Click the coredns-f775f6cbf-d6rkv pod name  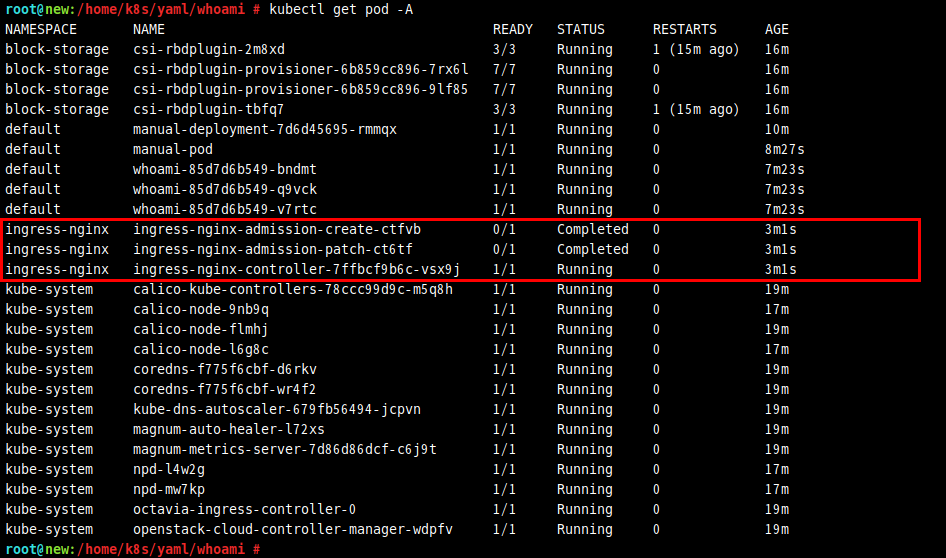point(224,369)
